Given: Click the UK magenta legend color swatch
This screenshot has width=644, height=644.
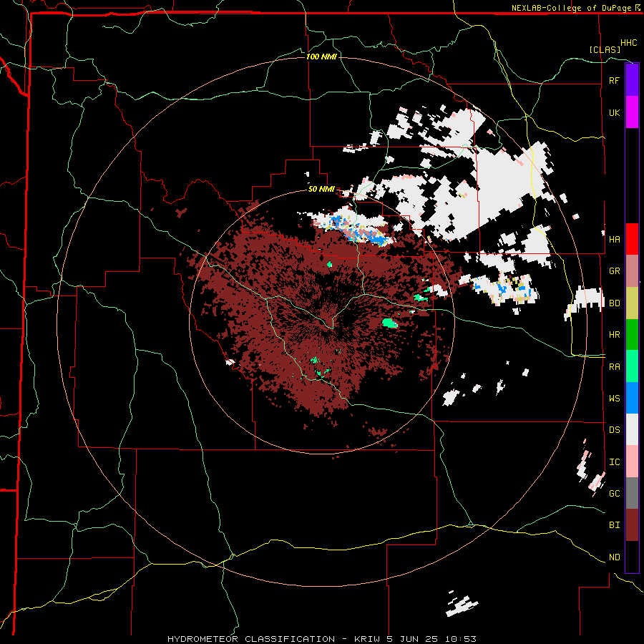Looking at the screenshot, I should point(632,112).
